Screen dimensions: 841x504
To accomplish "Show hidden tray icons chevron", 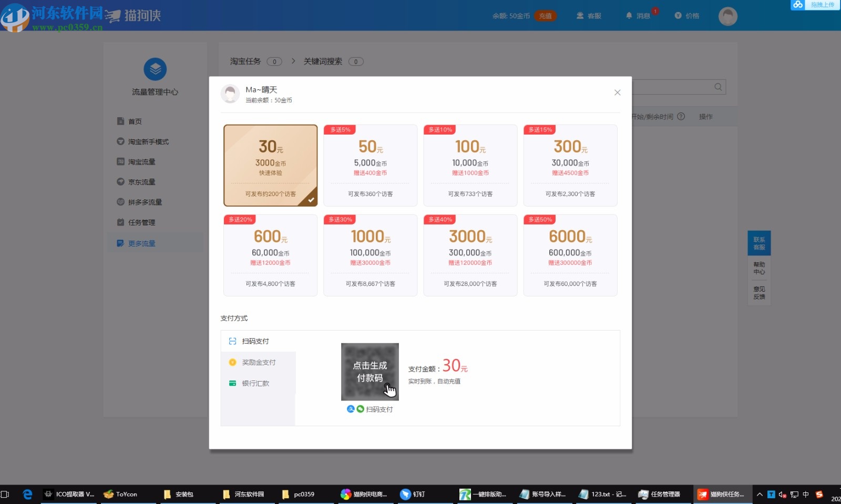I will point(760,494).
